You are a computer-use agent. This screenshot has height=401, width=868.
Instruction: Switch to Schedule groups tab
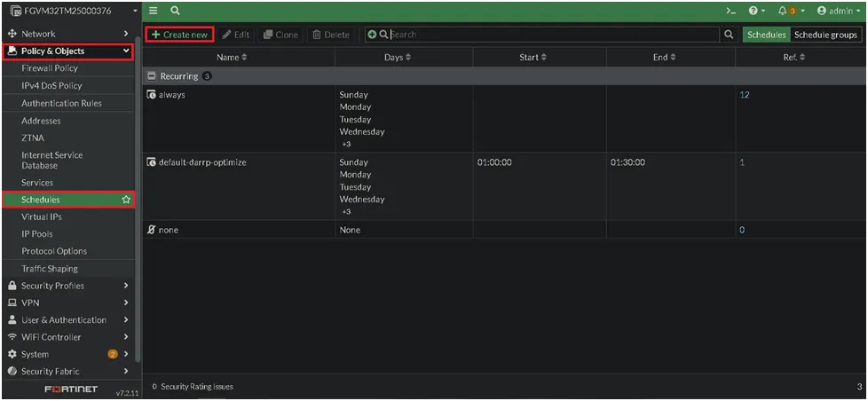825,35
